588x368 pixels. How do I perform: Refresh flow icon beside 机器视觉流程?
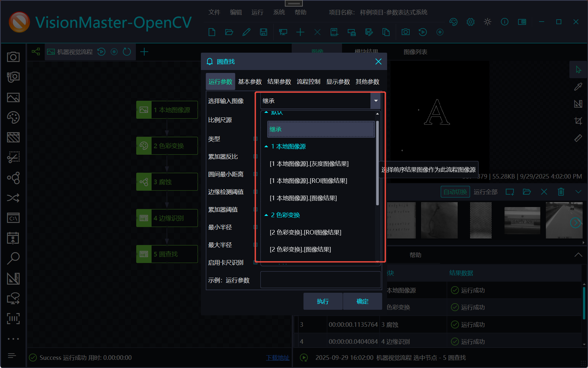click(x=127, y=52)
